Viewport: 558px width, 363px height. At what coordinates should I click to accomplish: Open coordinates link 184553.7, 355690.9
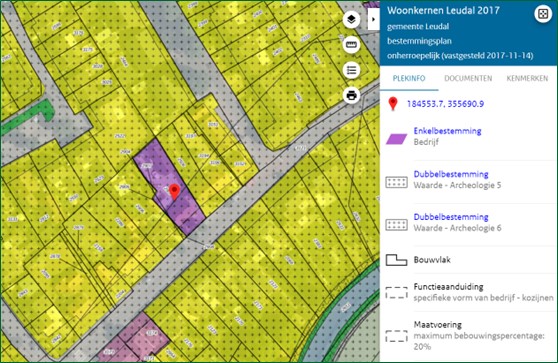[445, 104]
